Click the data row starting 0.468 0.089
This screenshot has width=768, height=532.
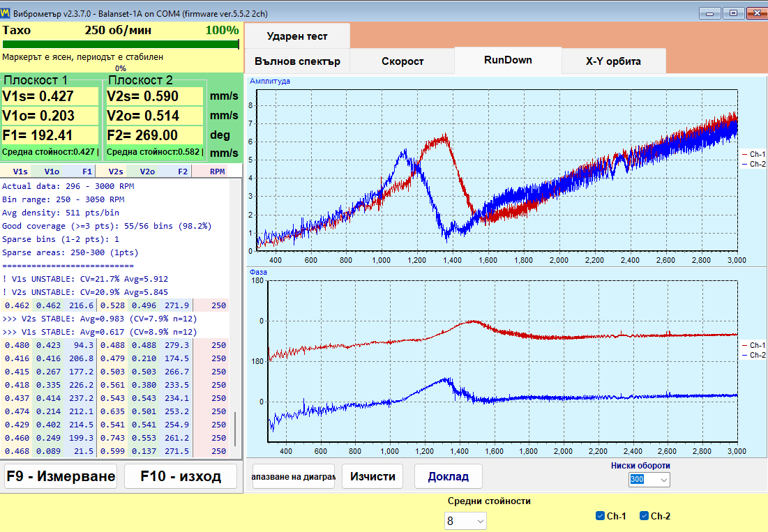tap(116, 451)
